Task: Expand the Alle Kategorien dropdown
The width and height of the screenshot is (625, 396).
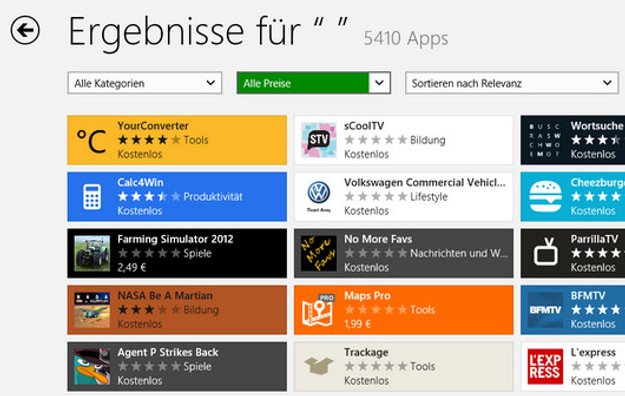Action: point(145,83)
